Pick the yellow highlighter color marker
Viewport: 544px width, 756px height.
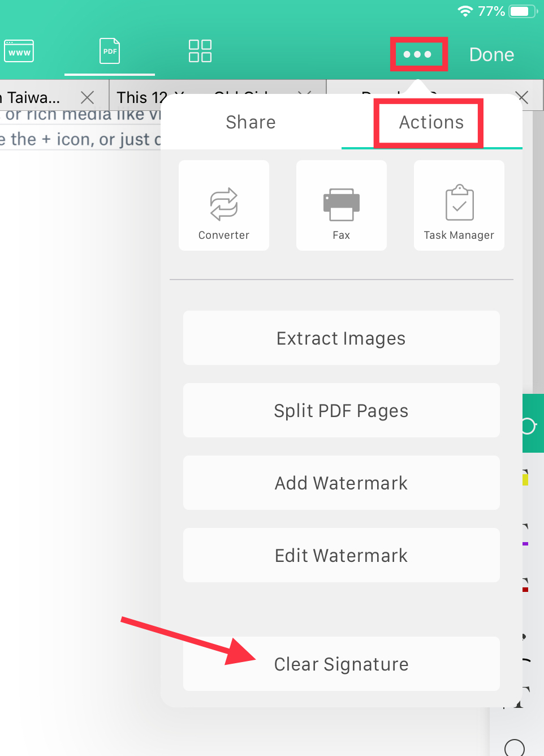[x=525, y=478]
